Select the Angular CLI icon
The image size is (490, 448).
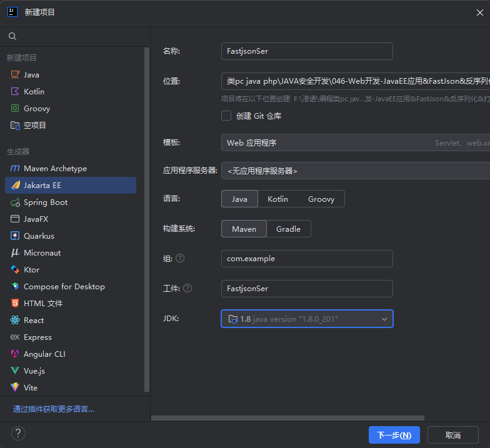coord(15,354)
